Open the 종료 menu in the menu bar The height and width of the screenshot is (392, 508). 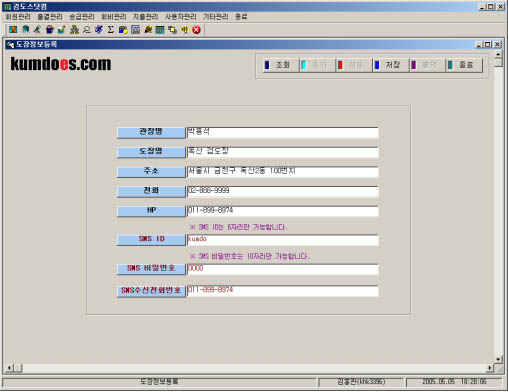[241, 17]
